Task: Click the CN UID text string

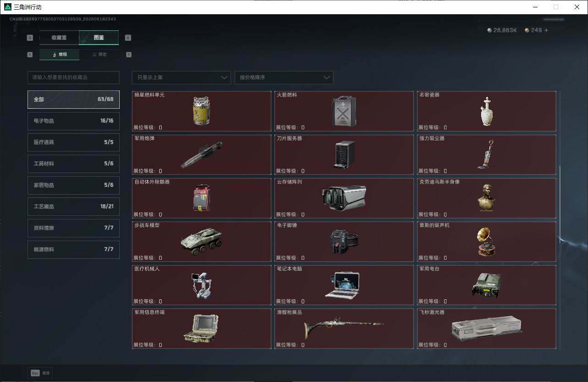Action: click(62, 19)
